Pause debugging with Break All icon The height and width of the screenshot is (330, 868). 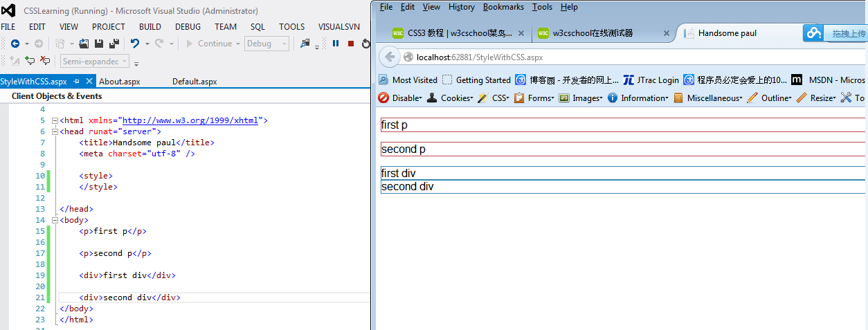336,44
